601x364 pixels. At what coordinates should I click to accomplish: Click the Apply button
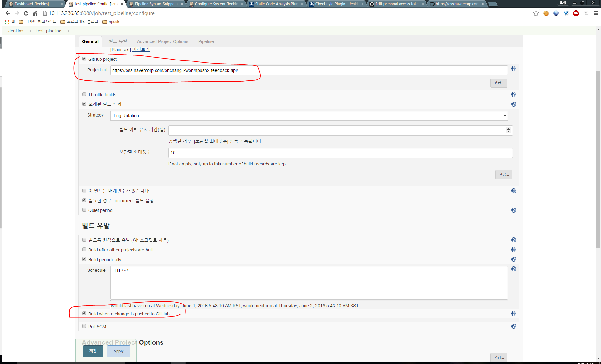pyautogui.click(x=118, y=351)
